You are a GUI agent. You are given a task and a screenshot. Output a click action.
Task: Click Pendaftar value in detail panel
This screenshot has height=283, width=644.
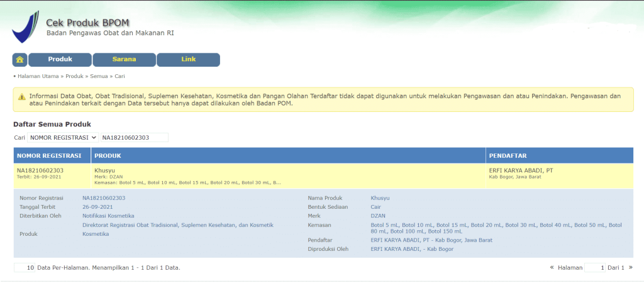point(431,240)
